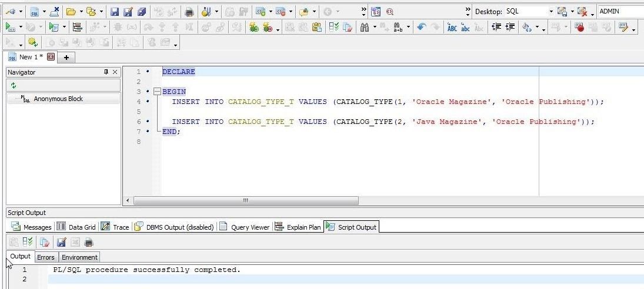
Task: Click the checklist icon in editor toolbar
Action: 334,27
